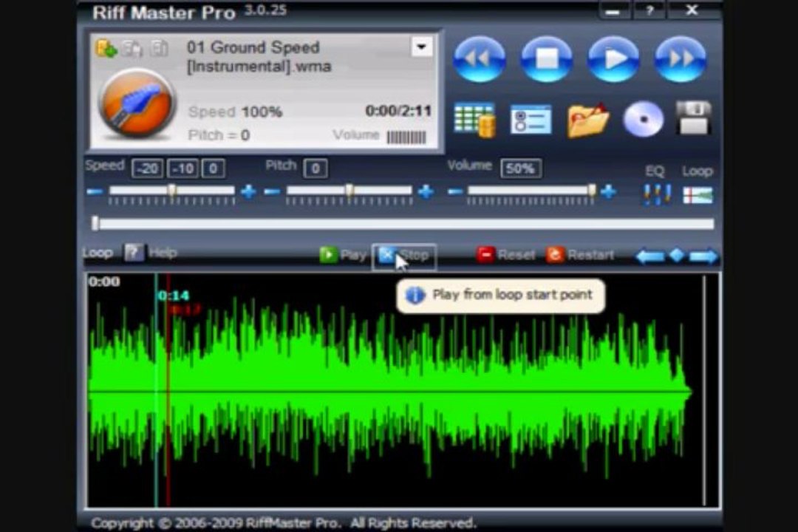Decrease speed with the minus icon
The image size is (798, 532).
coord(95,191)
